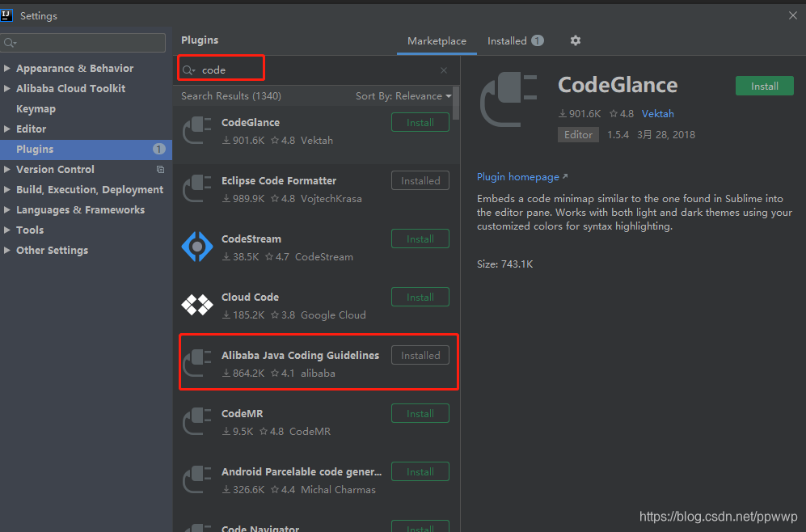
Task: Click Size: 743.1K text
Action: pos(504,264)
